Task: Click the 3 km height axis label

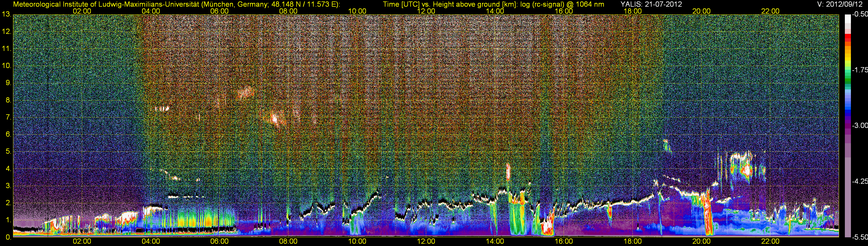Action: (x=8, y=186)
